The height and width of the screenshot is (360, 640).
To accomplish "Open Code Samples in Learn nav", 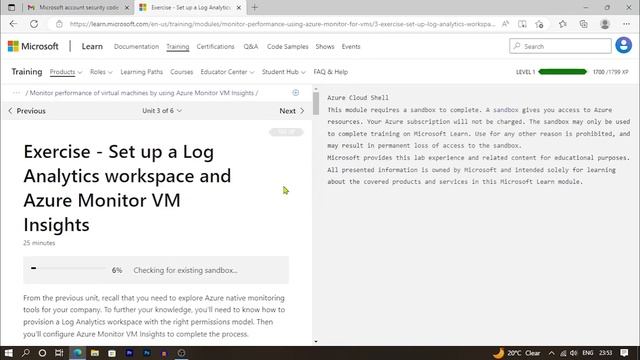I will [x=287, y=47].
